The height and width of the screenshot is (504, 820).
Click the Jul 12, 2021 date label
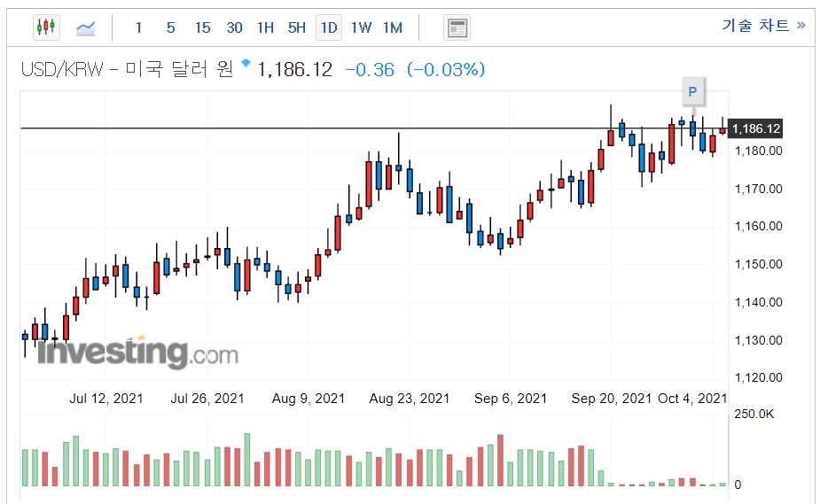[x=106, y=399]
